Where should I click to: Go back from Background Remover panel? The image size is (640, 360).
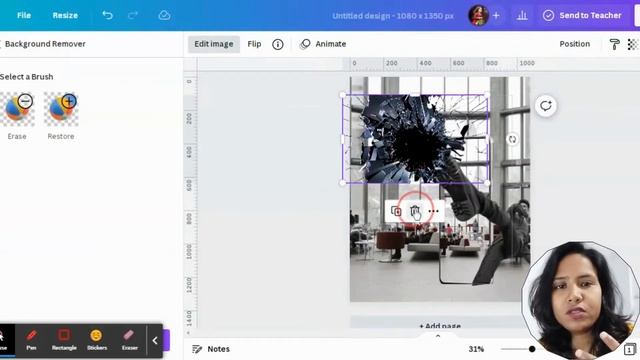coord(1,44)
